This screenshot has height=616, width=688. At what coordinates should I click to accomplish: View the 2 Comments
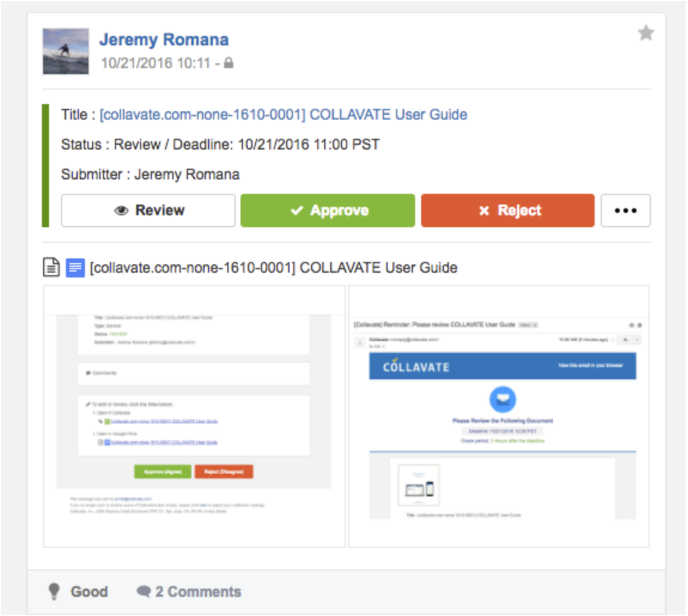[189, 591]
